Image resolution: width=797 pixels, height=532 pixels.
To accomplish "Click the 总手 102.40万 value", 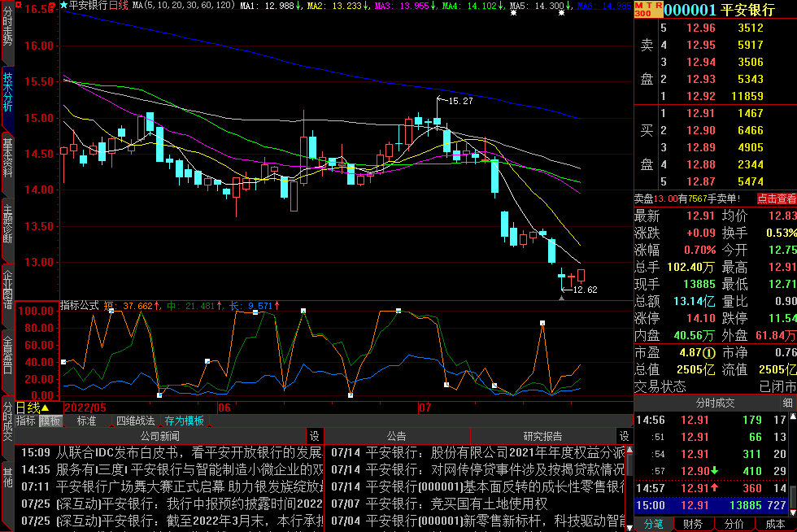I will click(x=690, y=267).
